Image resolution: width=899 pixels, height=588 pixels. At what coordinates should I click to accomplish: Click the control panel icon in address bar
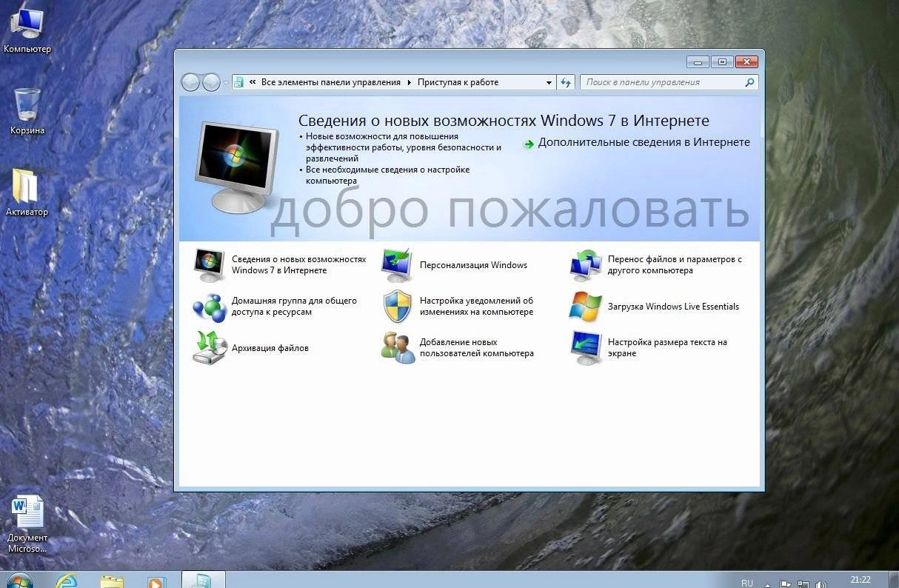[239, 83]
